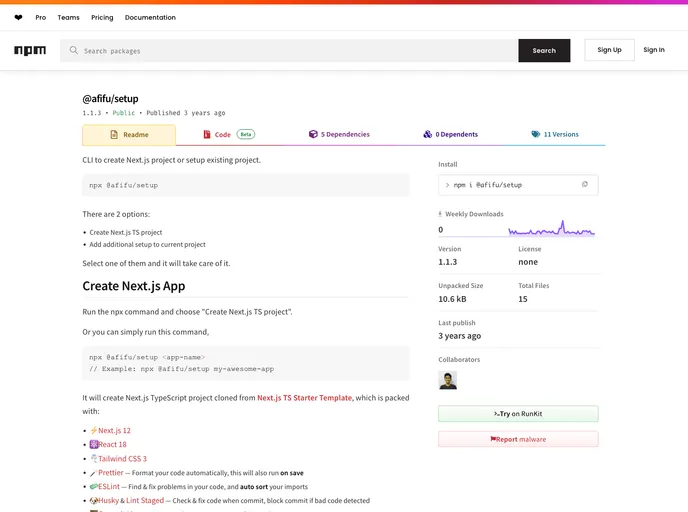This screenshot has width=688, height=512.
Task: Click the Sign In link
Action: point(654,50)
